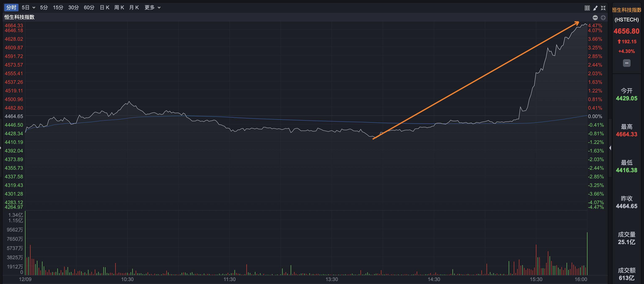Select the 月K chart view

(134, 8)
